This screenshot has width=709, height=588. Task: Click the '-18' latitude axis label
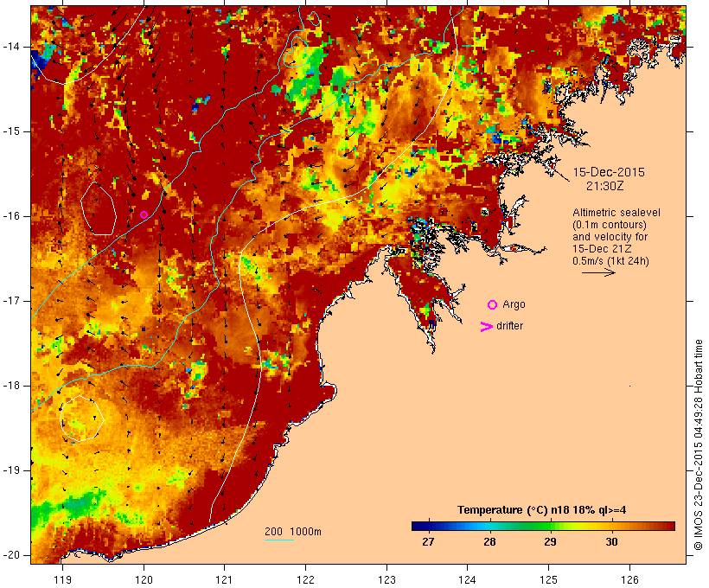10,386
